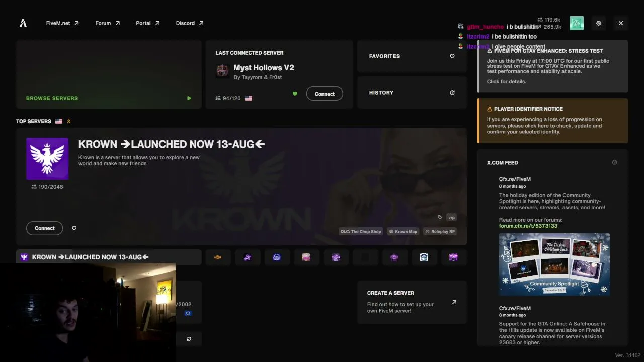Click the Roleplay RP tag
Screen dimensions: 644x362
point(440,231)
